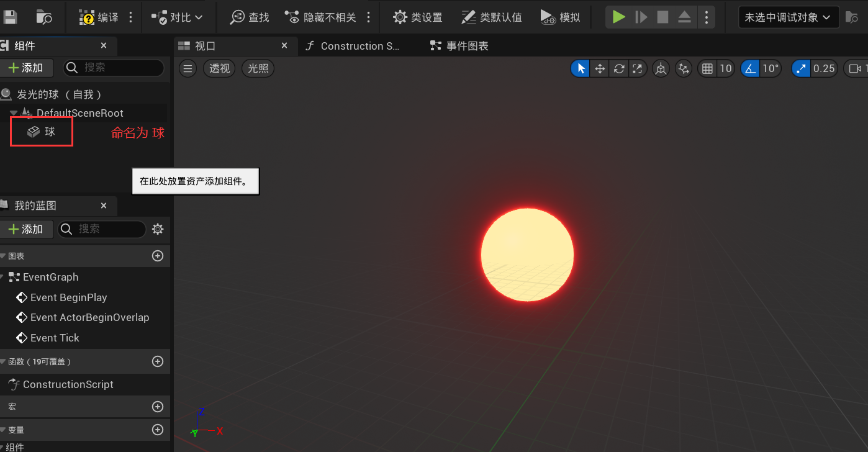
Task: Toggle scale snapping icon
Action: point(802,68)
